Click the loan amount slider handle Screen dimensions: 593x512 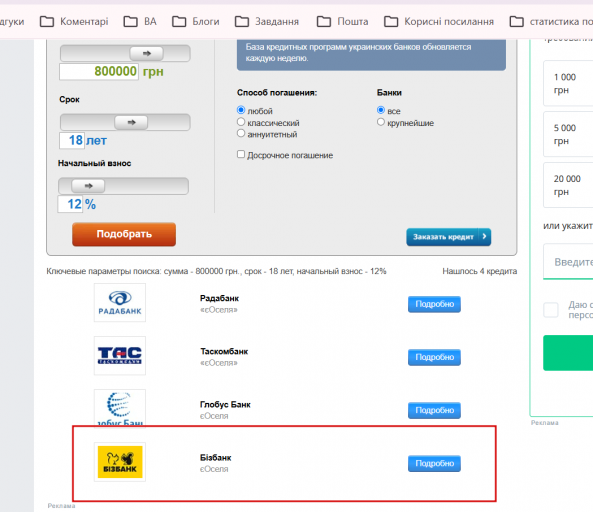click(x=147, y=53)
